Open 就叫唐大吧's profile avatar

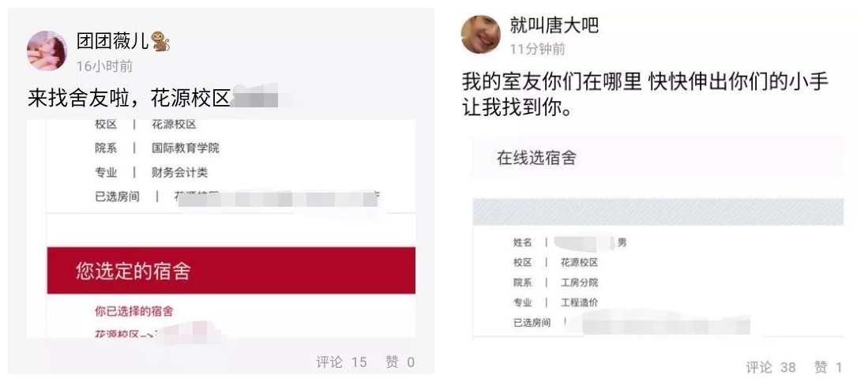click(x=480, y=34)
